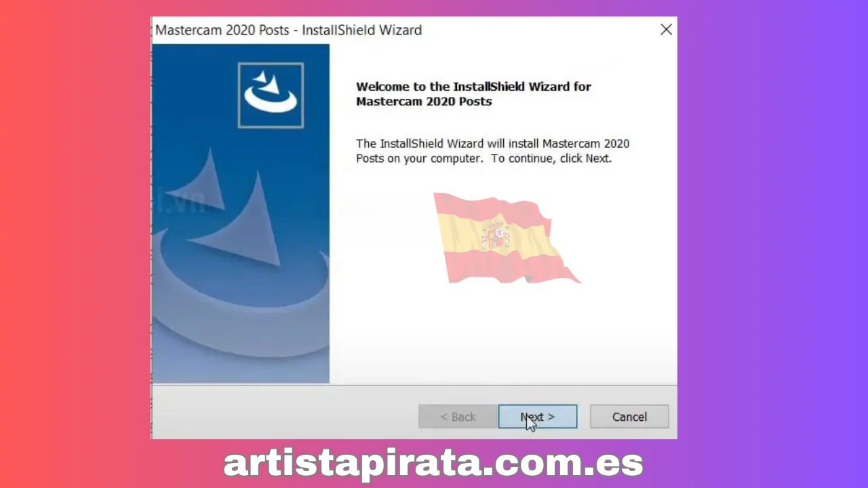
Task: Click the Cancel button
Action: pos(629,417)
